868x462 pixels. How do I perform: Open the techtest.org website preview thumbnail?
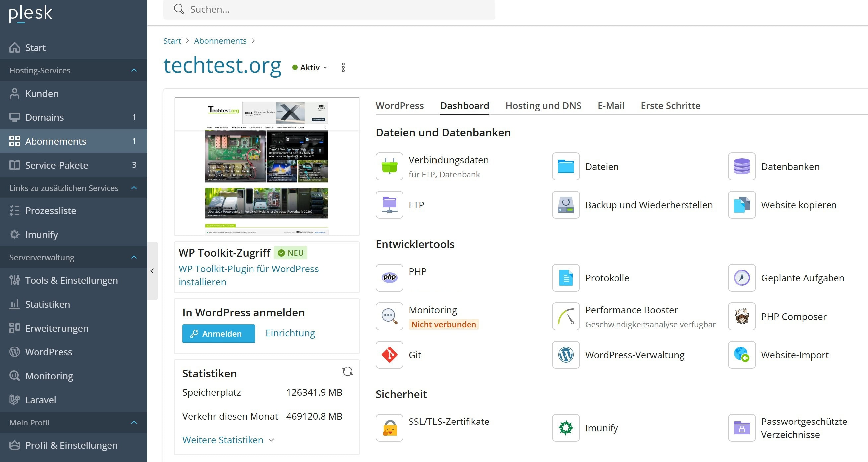[266, 167]
